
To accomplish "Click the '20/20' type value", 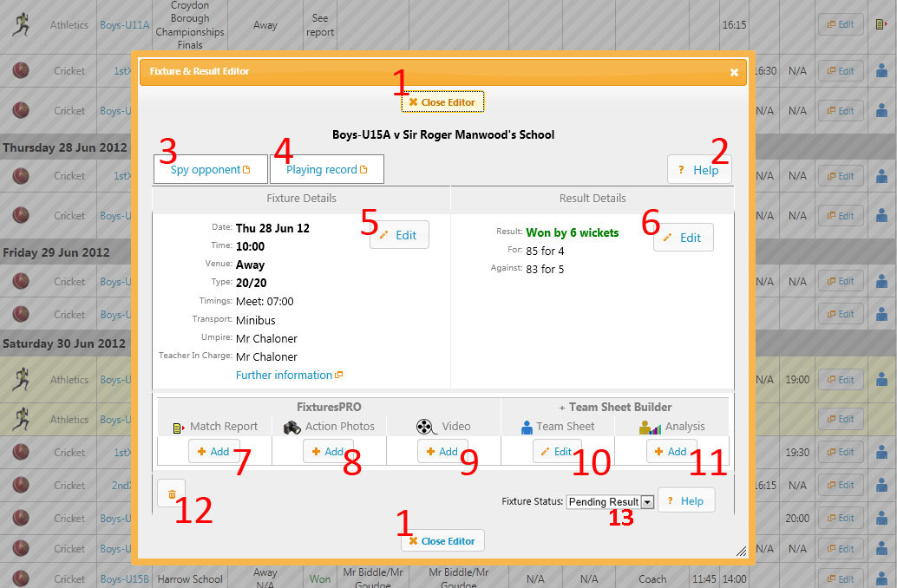I will pos(251,283).
